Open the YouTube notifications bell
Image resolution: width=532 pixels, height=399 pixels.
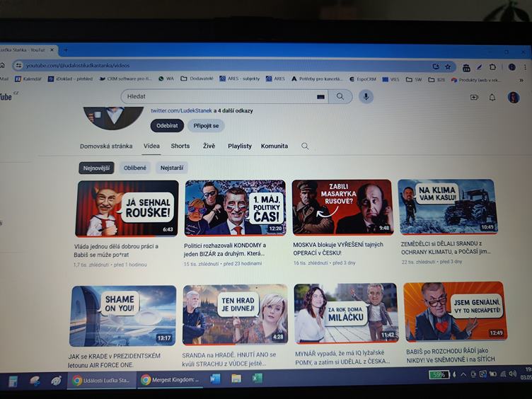tap(492, 97)
